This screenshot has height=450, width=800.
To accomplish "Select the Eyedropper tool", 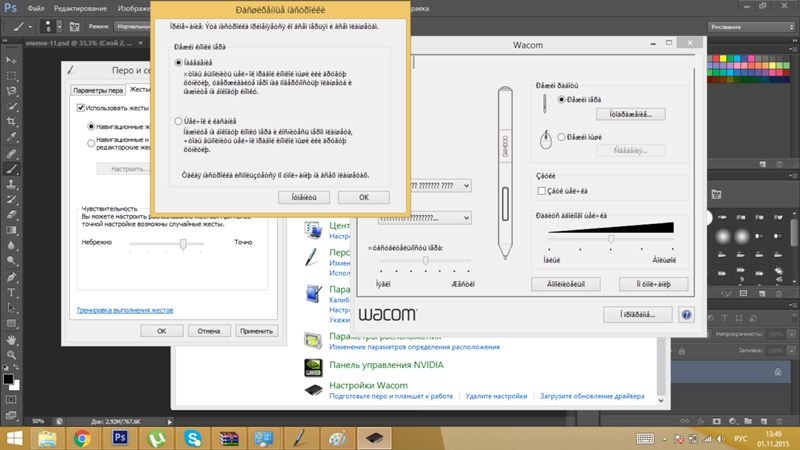I will point(11,137).
